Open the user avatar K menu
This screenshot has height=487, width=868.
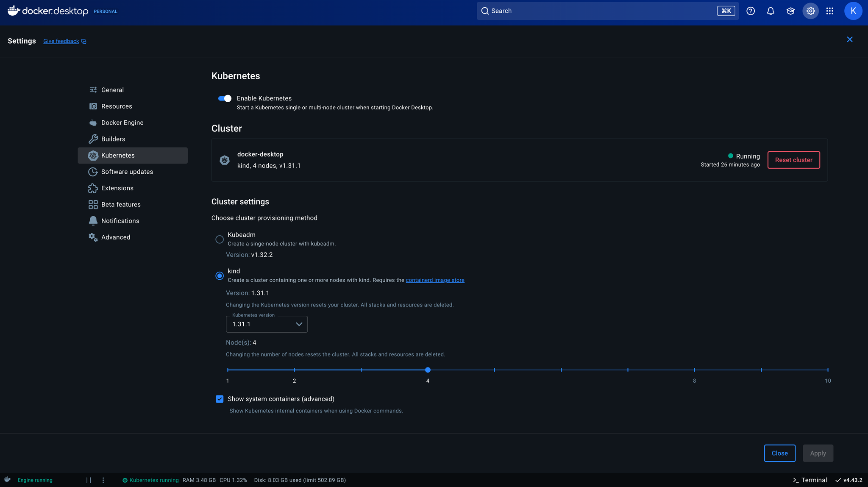pos(853,11)
